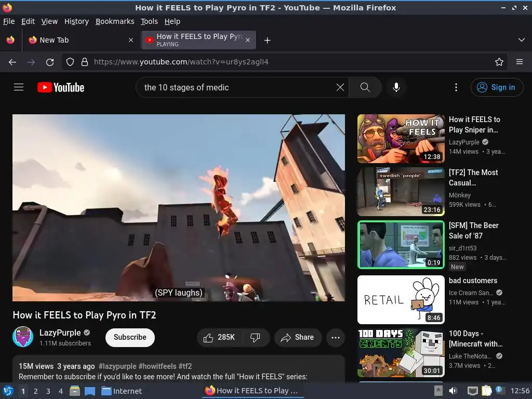This screenshot has height=399, width=532.
Task: Open The Most Casual TF2 video thumbnail
Action: pyautogui.click(x=401, y=192)
